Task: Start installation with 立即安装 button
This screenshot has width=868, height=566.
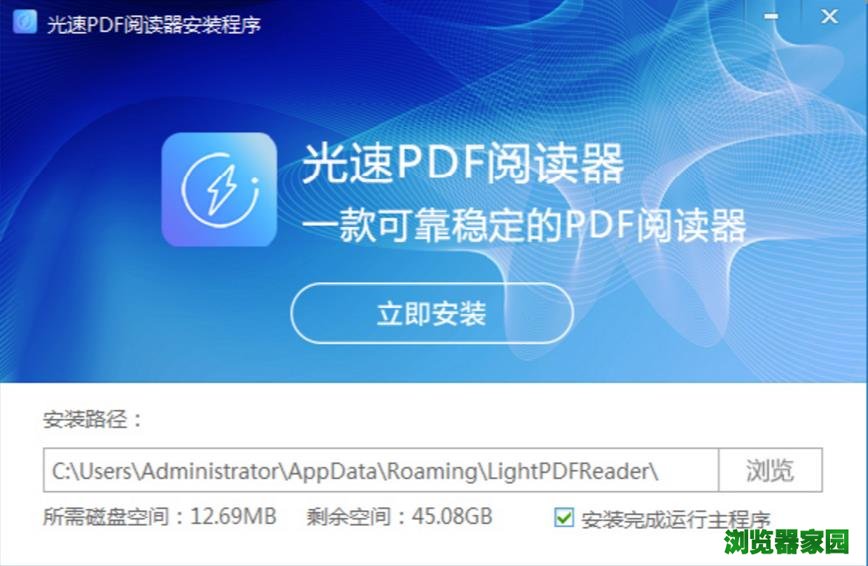Action: click(x=432, y=313)
